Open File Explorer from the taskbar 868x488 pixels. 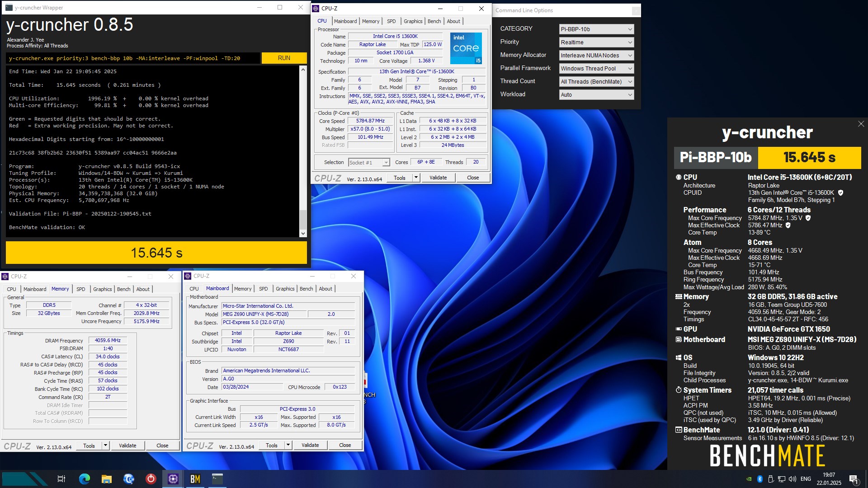pyautogui.click(x=106, y=479)
